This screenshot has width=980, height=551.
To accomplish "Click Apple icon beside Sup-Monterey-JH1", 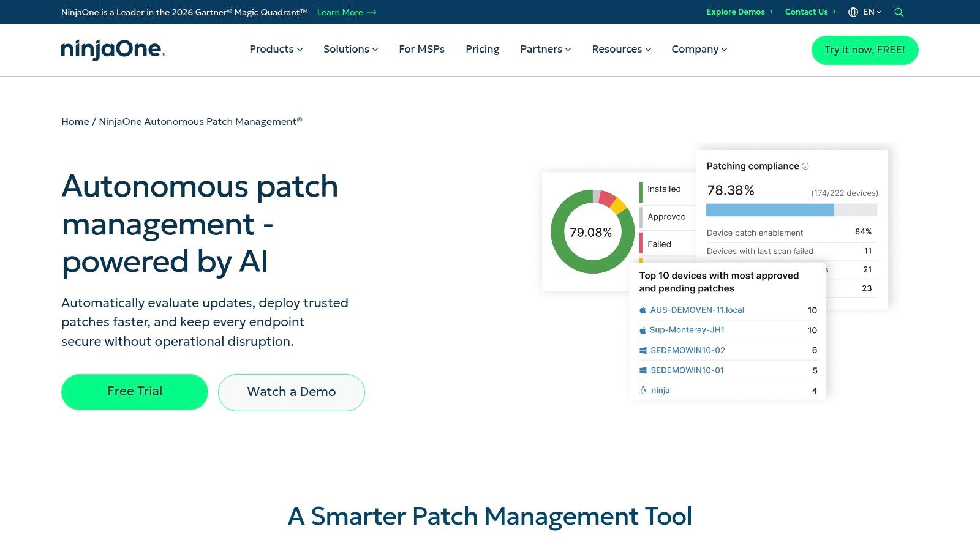I will pos(643,330).
